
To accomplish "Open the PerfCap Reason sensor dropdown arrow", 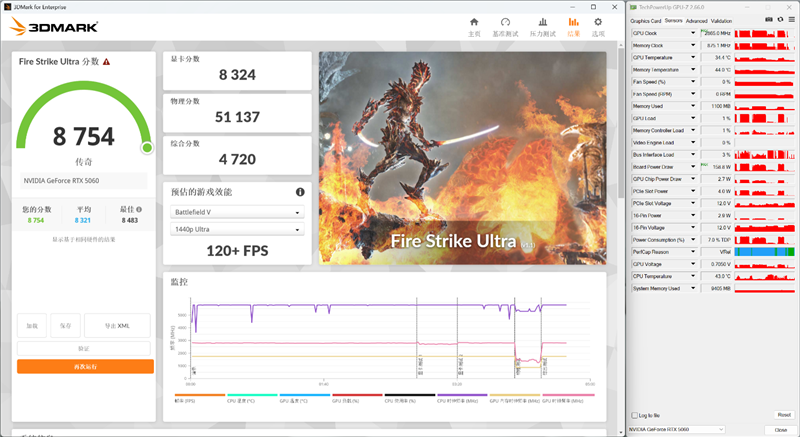I will 693,252.
